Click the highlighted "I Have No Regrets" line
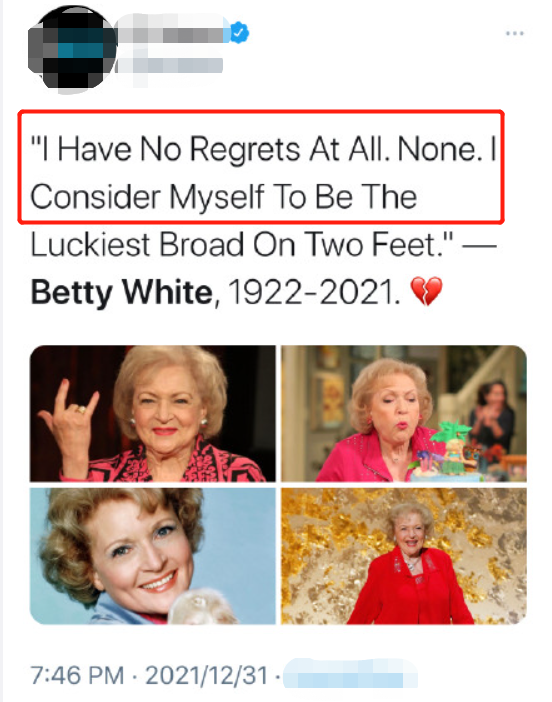The image size is (552, 702). pyautogui.click(x=263, y=149)
